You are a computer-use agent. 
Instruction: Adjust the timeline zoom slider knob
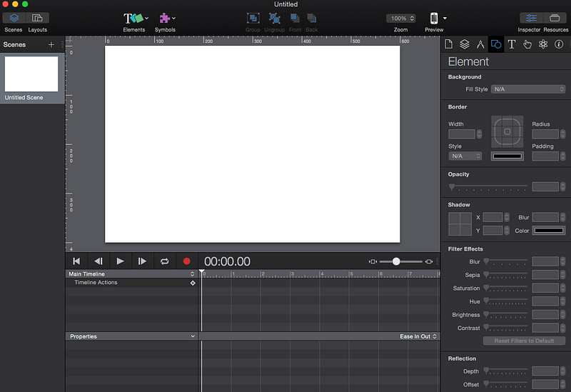[x=396, y=261]
